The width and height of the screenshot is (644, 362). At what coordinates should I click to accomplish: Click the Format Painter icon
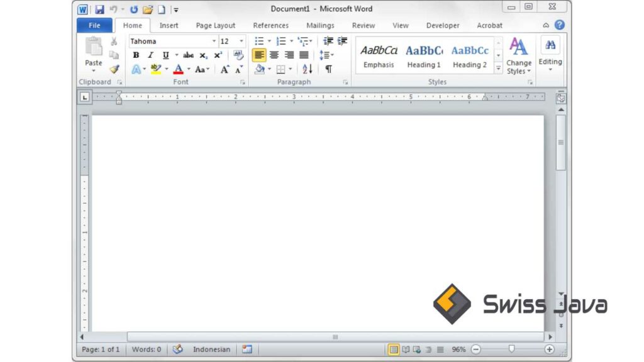click(x=114, y=69)
